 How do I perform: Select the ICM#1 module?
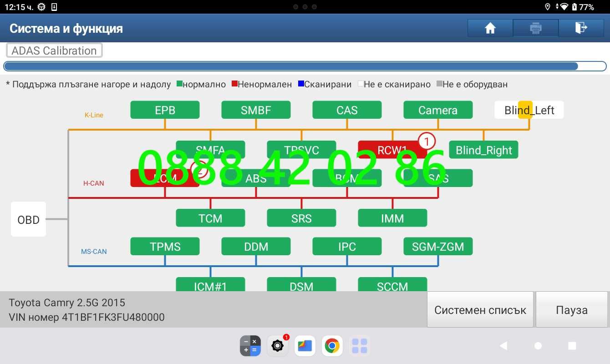coord(210,285)
